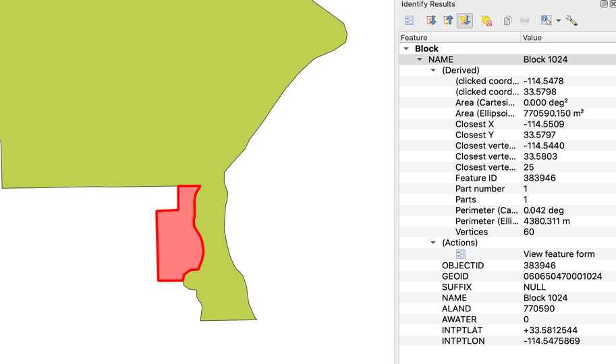
Task: Collapse the (Actions) group
Action: coord(433,243)
